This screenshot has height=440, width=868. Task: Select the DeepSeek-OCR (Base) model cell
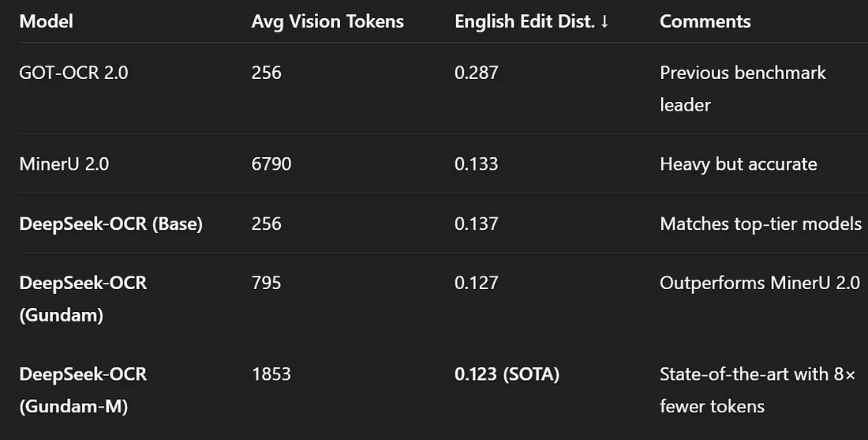click(110, 224)
